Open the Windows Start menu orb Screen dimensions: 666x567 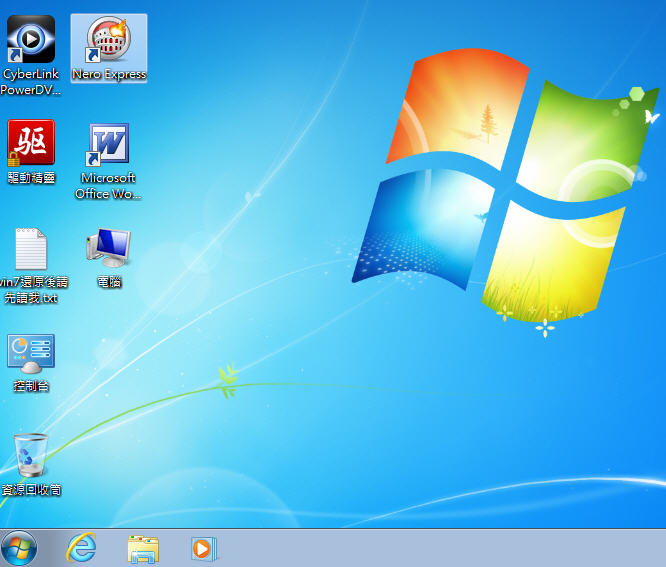coord(19,548)
